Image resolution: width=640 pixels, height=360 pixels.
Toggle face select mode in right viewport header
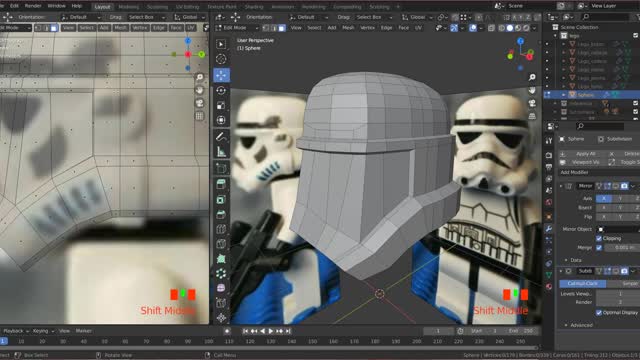(x=282, y=28)
